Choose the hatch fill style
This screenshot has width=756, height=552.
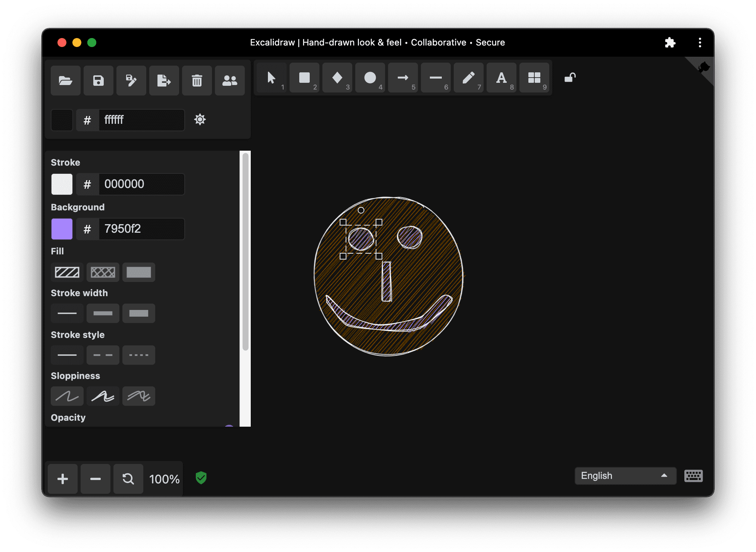68,272
